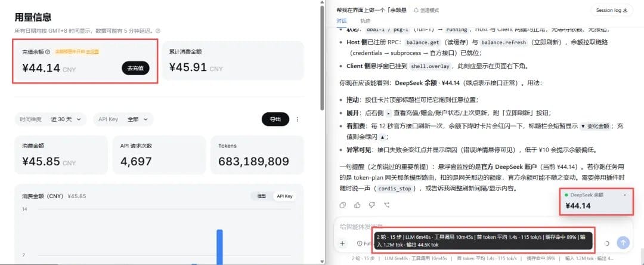Click the regenerate icon under the reply
644x265 pixels.
click(x=386, y=205)
